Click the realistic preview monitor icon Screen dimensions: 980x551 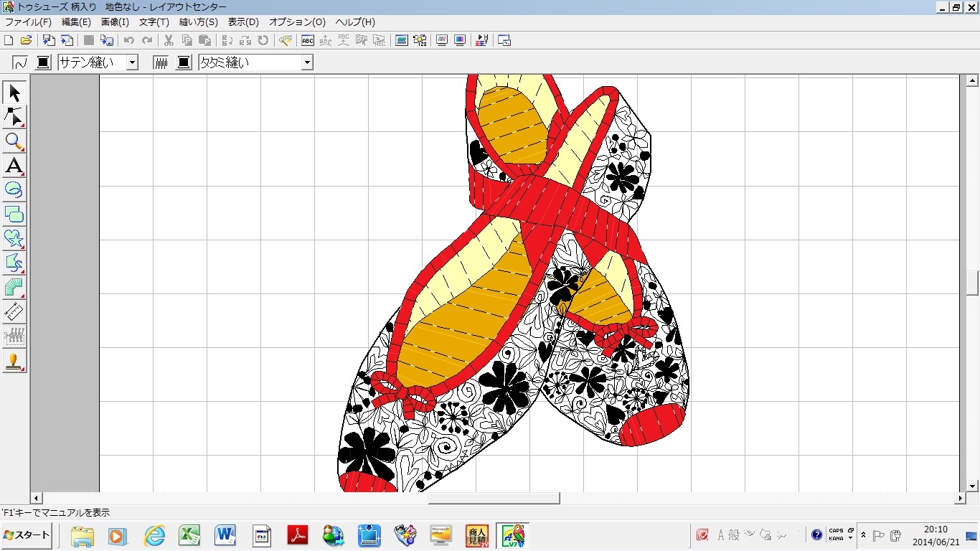point(460,41)
